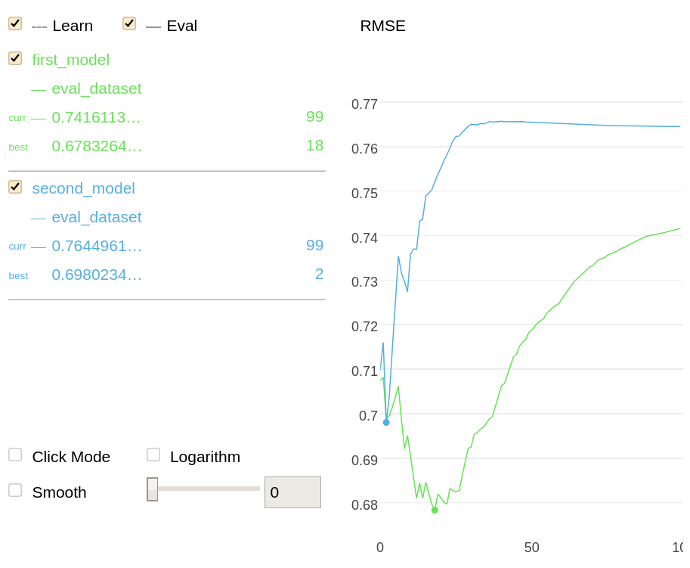Click the smooth value input field
The image size is (690, 568).
coord(292,492)
